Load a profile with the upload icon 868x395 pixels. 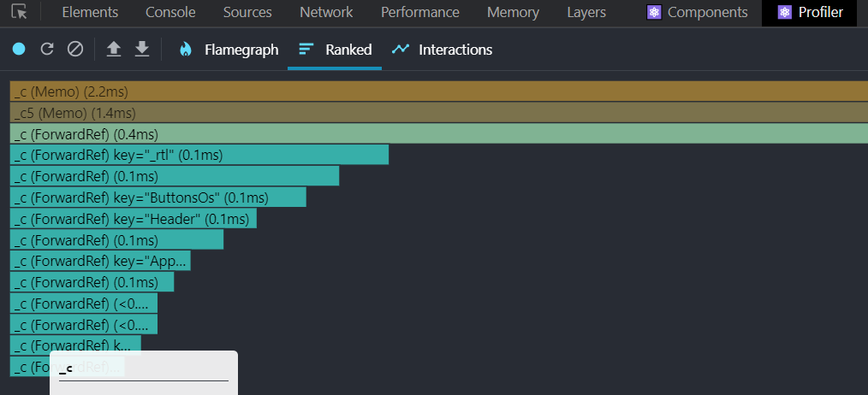[x=114, y=50]
